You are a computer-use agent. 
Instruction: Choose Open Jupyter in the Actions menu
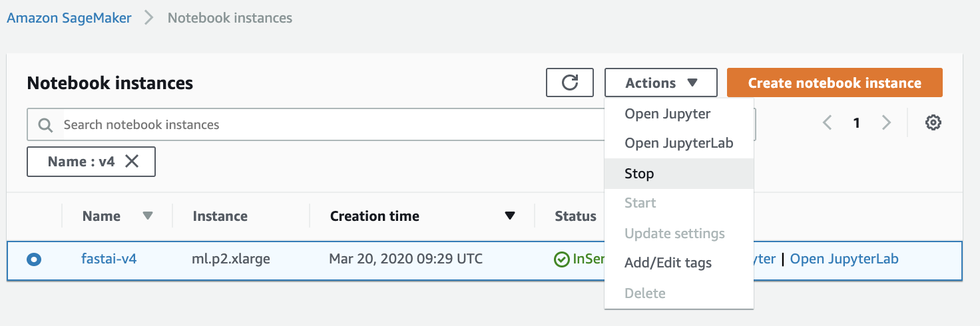[667, 114]
